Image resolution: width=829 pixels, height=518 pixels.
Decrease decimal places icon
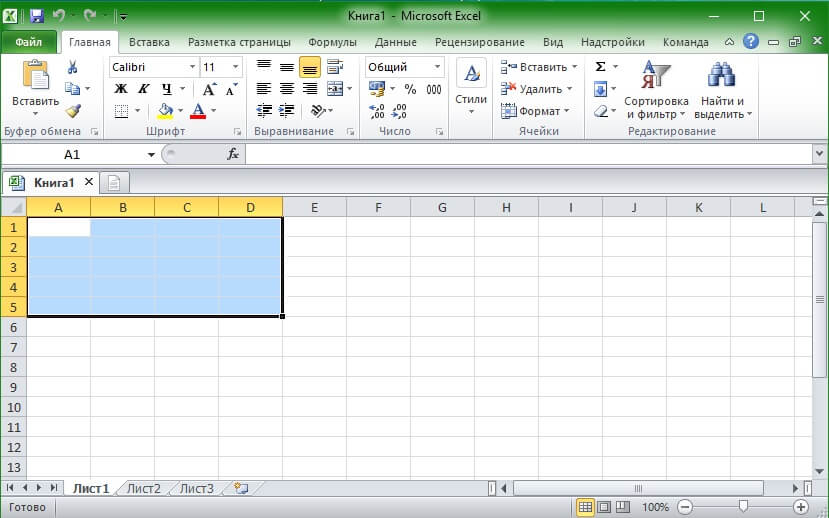399,111
